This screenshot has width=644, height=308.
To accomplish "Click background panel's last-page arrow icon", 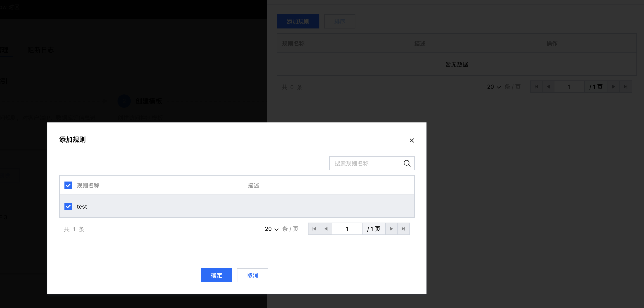I will (626, 87).
